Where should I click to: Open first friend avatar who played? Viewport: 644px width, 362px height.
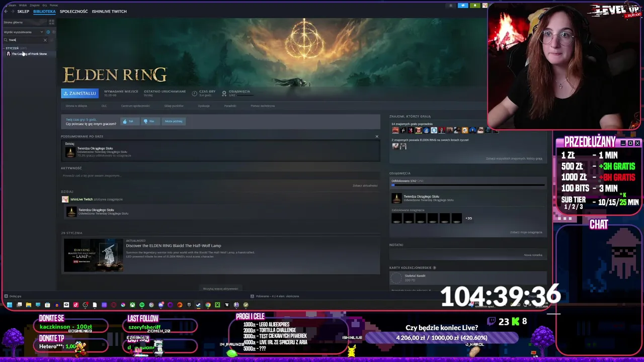tap(395, 130)
